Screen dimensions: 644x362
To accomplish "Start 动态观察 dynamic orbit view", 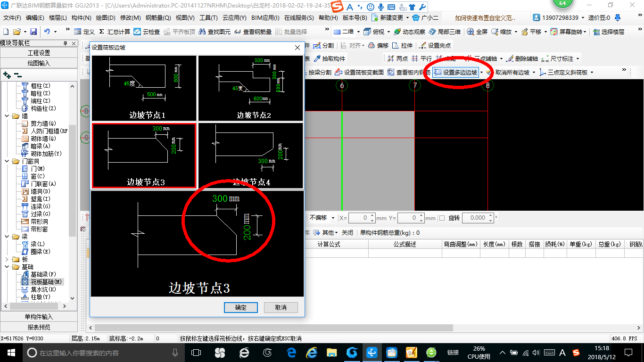I will tap(409, 32).
